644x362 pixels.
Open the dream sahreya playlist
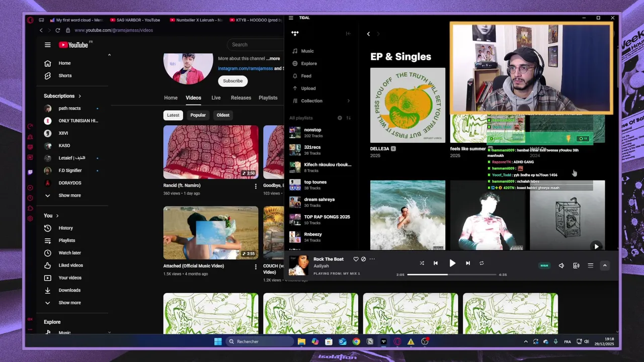pyautogui.click(x=320, y=202)
